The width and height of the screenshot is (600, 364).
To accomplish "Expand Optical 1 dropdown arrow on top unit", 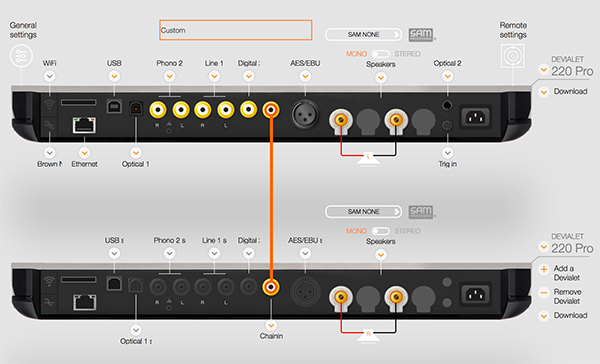I will (x=135, y=153).
